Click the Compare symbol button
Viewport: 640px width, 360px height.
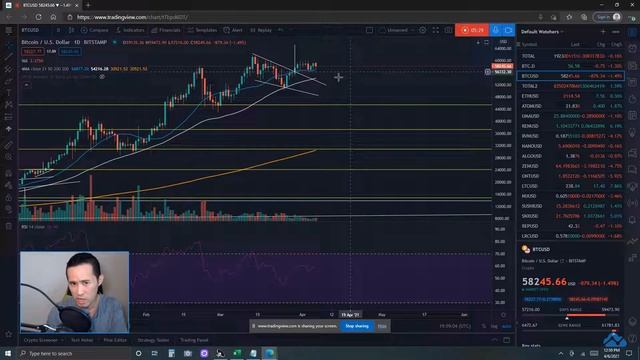click(94, 30)
